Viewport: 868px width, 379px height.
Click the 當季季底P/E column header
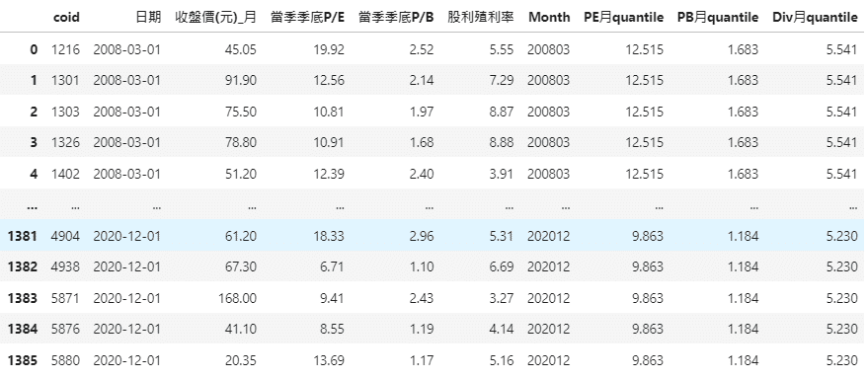click(x=307, y=17)
